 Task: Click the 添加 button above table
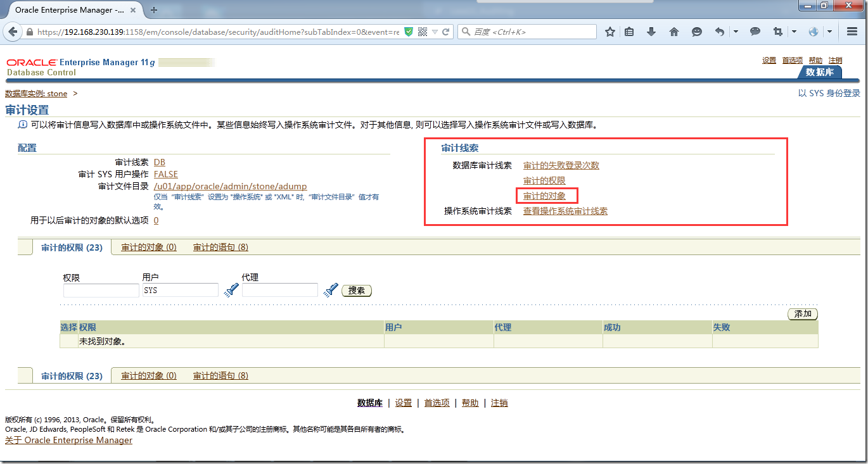pos(803,314)
